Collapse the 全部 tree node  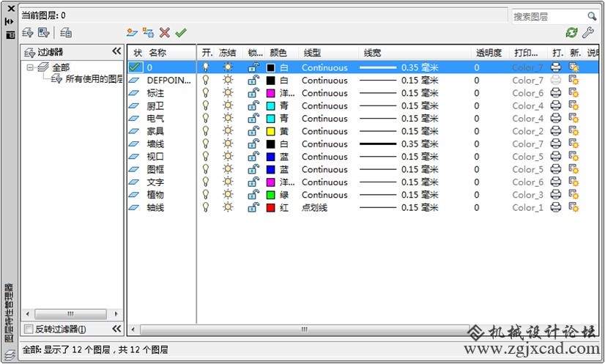click(30, 67)
